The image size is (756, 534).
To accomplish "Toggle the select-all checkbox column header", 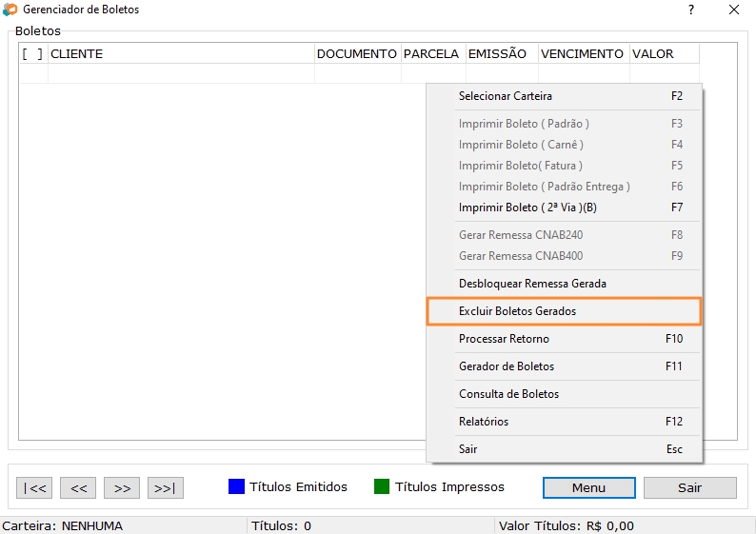I will coord(32,54).
